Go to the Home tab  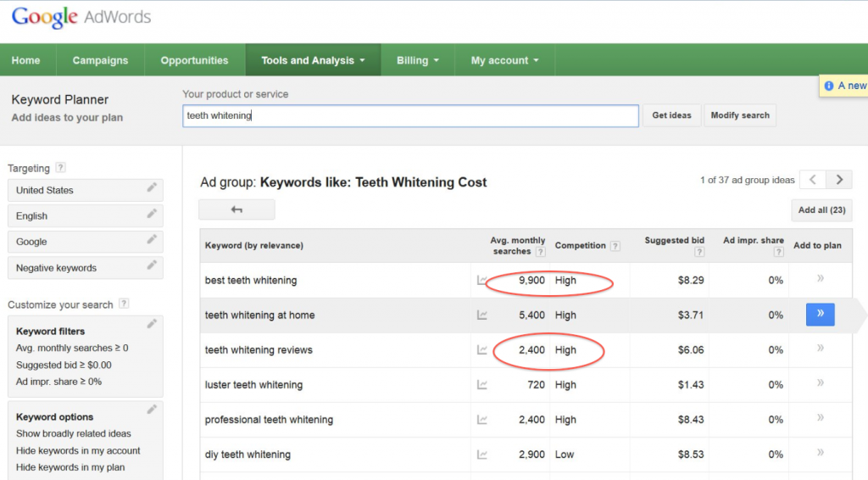[26, 60]
